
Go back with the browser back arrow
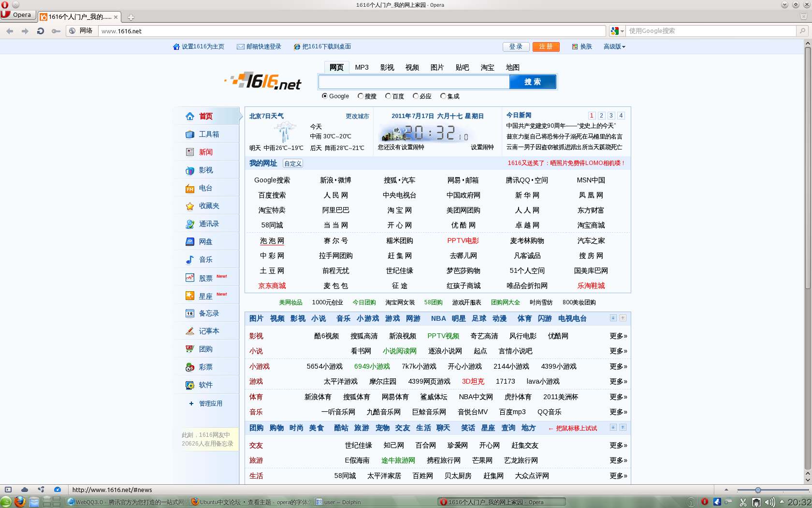(x=10, y=31)
